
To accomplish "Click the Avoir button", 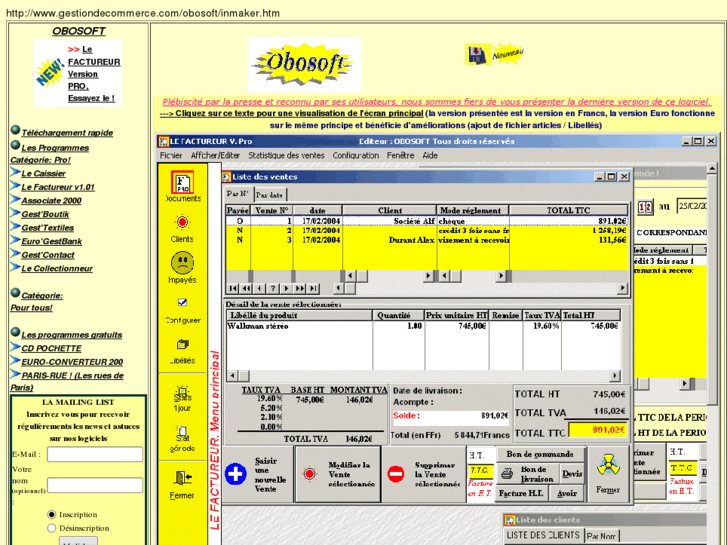I will pyautogui.click(x=567, y=493).
